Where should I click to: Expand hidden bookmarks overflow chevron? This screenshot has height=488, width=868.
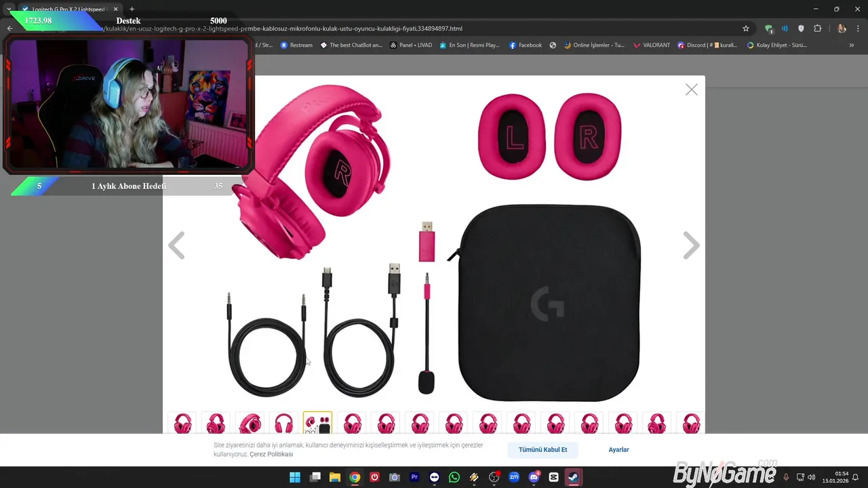pos(852,45)
